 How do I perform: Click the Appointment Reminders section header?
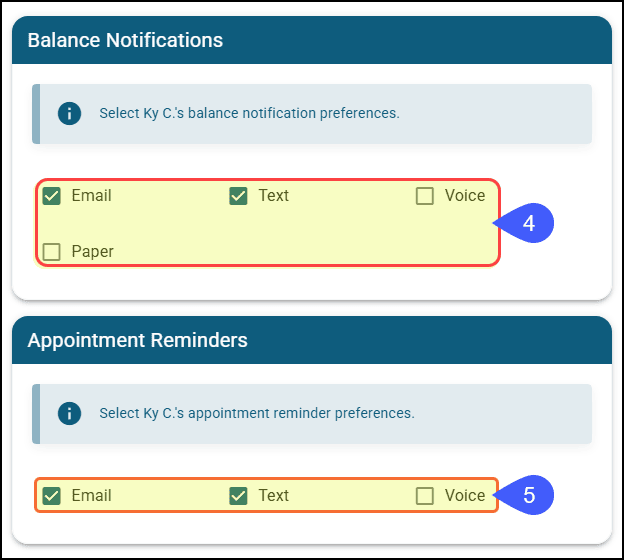tap(138, 340)
